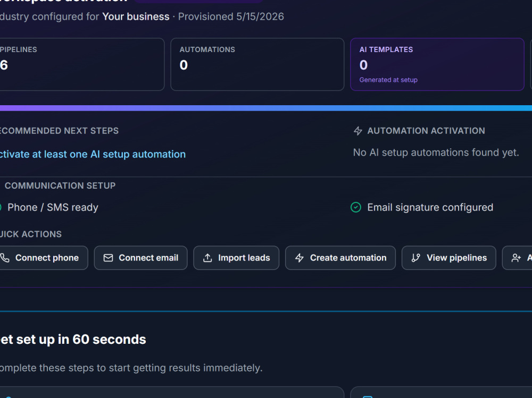The height and width of the screenshot is (398, 532).
Task: Select the AI Templates card
Action: tap(437, 64)
